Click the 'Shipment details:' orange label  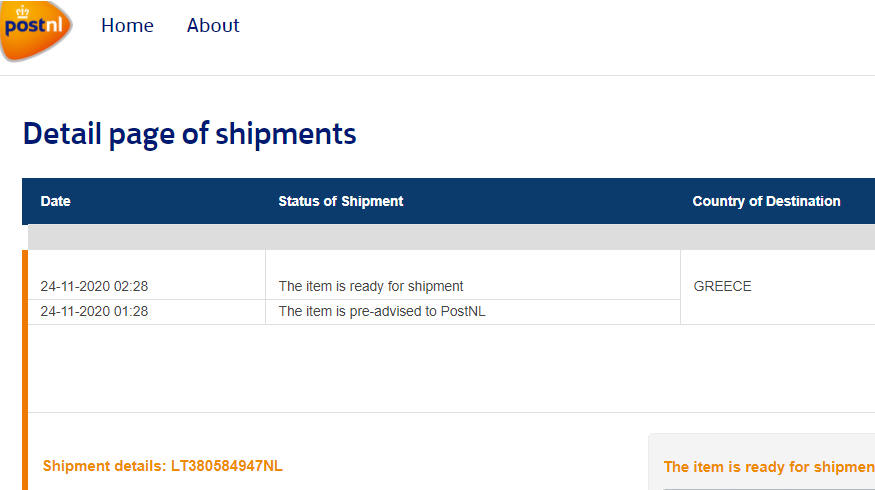[x=104, y=466]
